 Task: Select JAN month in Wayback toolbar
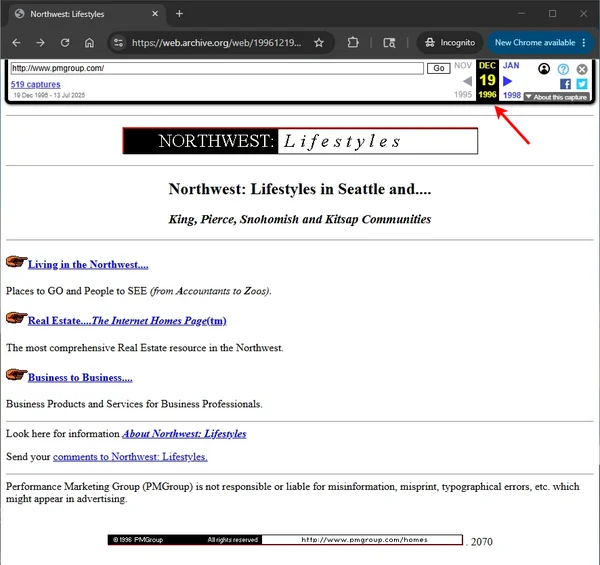[x=511, y=65]
